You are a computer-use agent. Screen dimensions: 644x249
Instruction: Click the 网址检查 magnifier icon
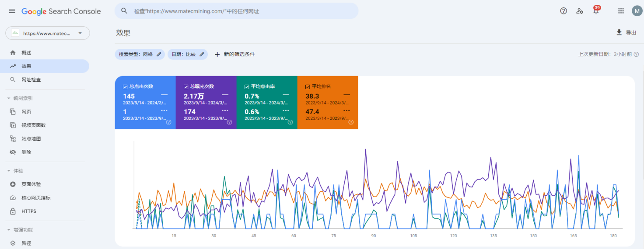[x=13, y=80]
